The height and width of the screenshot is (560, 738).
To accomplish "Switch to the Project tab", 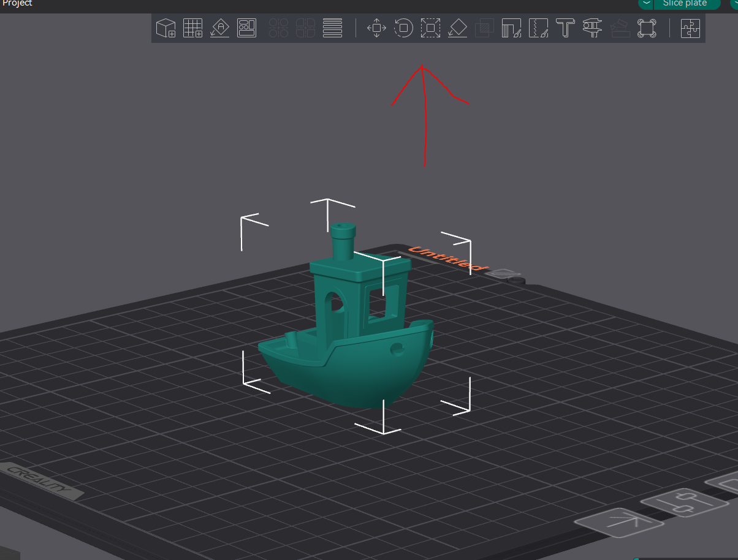I will 17,4.
